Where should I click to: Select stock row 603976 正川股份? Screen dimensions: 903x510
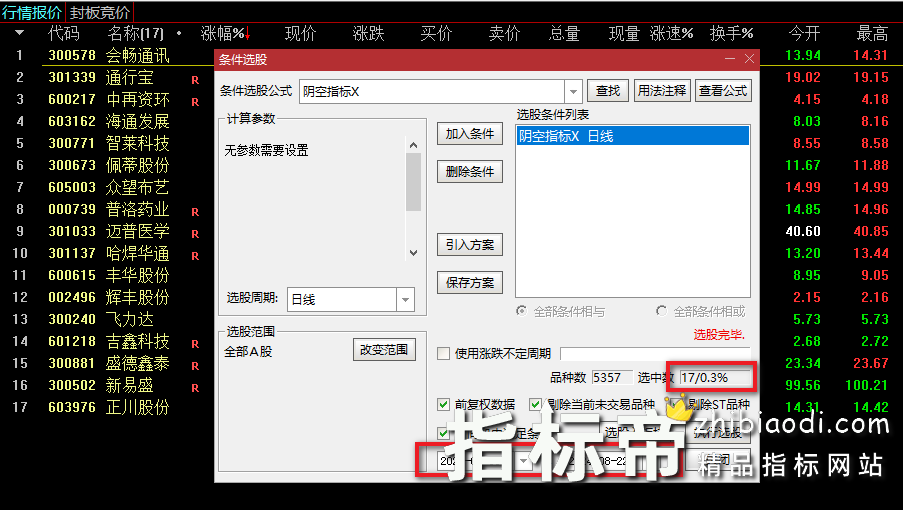109,407
